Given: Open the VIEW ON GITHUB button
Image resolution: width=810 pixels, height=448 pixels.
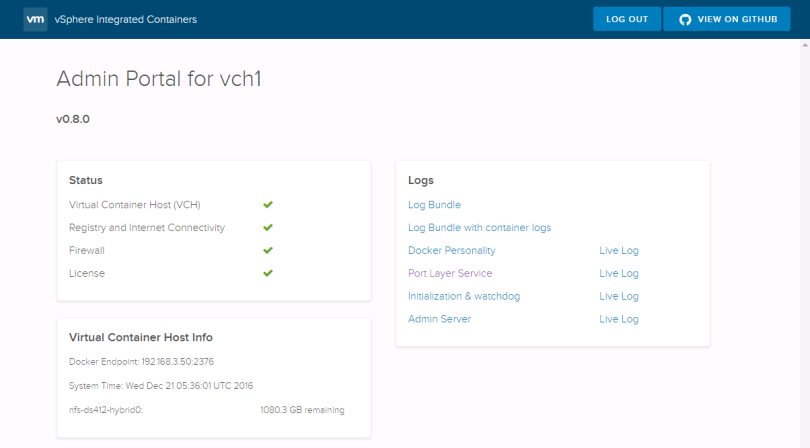Looking at the screenshot, I should pyautogui.click(x=726, y=19).
